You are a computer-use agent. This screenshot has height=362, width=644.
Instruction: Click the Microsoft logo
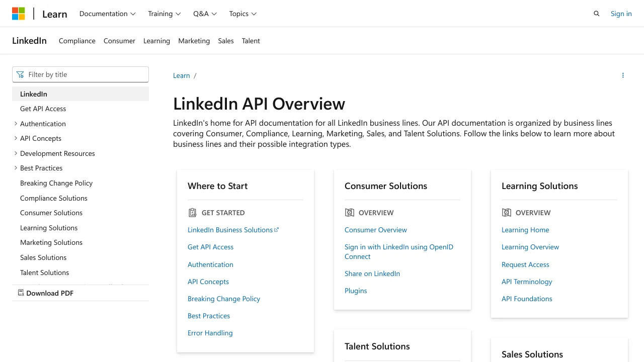point(19,14)
